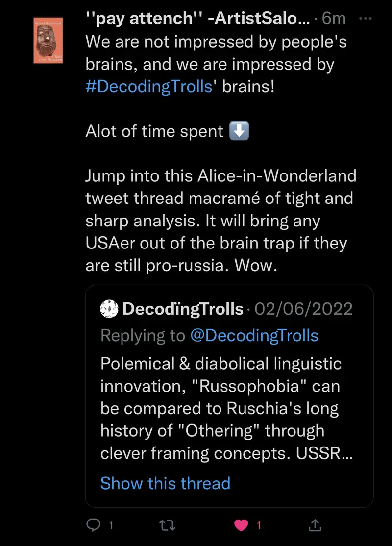
Task: Open the tweet author's profile avatar
Action: [x=48, y=41]
